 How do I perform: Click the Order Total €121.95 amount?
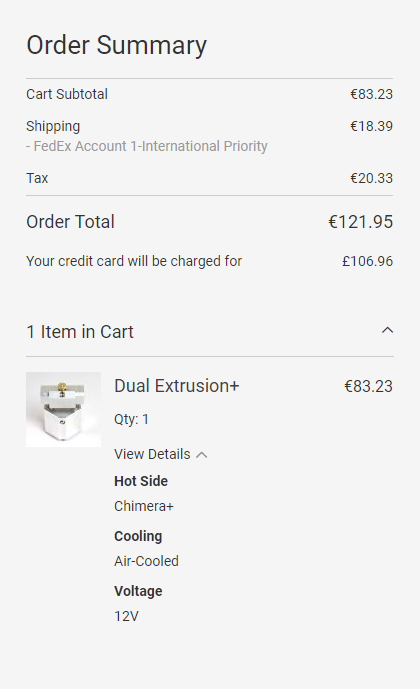(360, 222)
